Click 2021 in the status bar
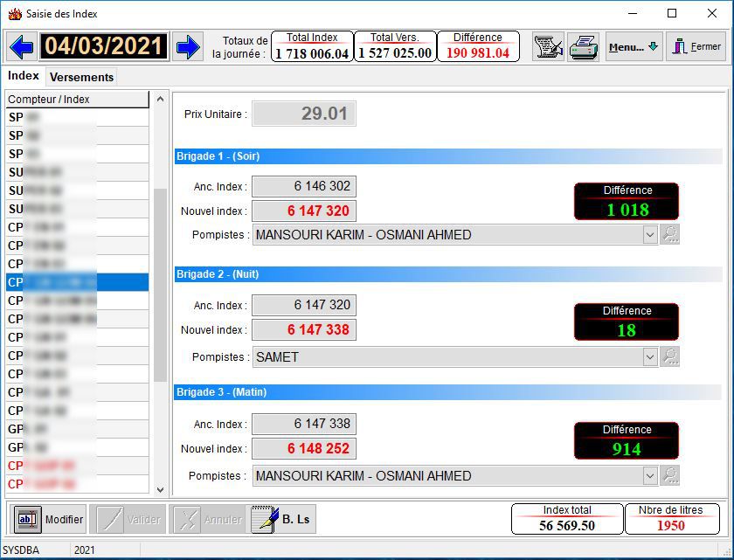This screenshot has width=734, height=560. point(84,550)
